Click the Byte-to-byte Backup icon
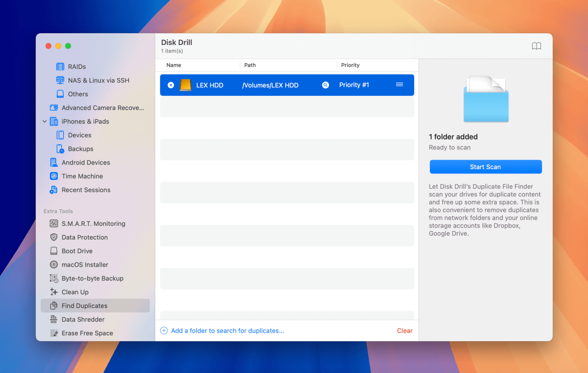Image resolution: width=588 pixels, height=373 pixels. pyautogui.click(x=54, y=279)
